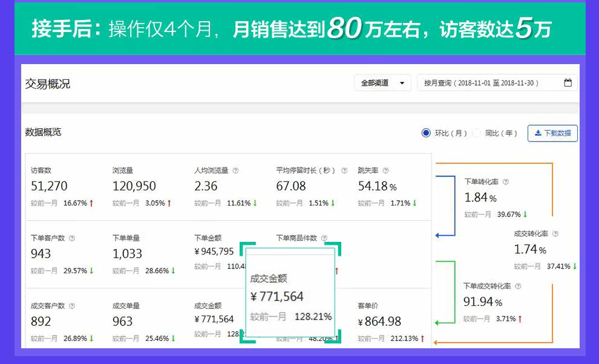Select the 同比（年）radio button
Viewport: 599px width, 364px height.
476,133
